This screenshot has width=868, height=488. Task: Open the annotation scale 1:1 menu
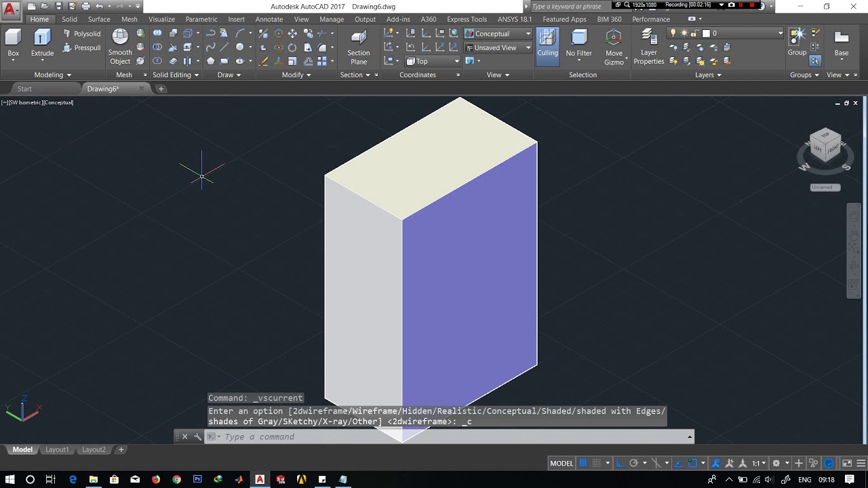tap(758, 463)
